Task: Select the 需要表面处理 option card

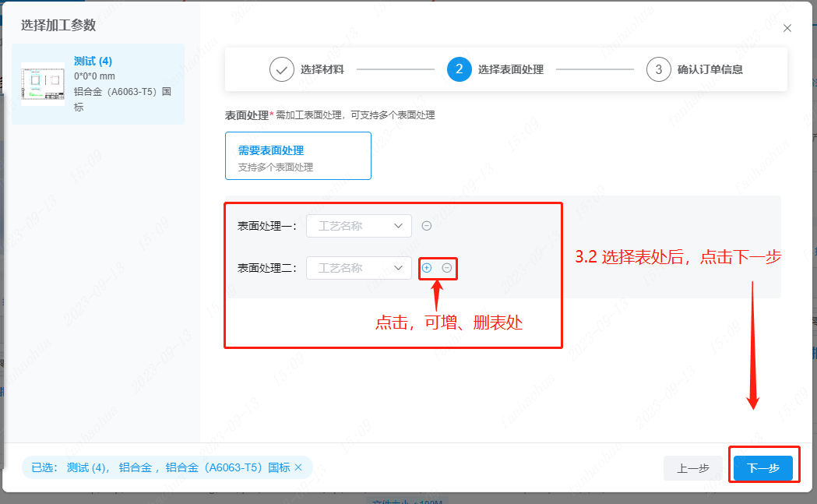Action: pyautogui.click(x=298, y=156)
